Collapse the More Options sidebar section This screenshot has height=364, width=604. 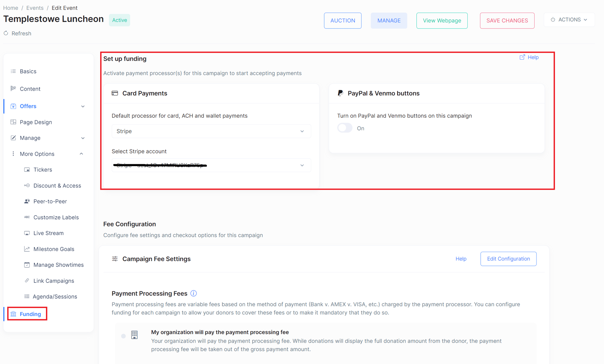pyautogui.click(x=81, y=154)
